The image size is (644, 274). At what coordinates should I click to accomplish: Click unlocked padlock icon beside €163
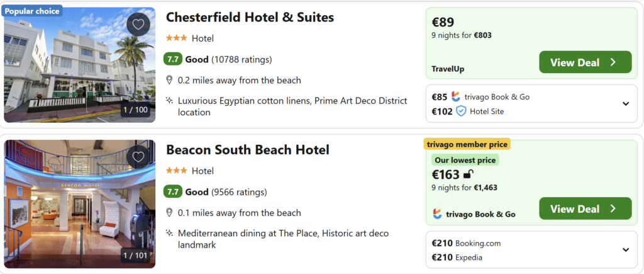[469, 174]
